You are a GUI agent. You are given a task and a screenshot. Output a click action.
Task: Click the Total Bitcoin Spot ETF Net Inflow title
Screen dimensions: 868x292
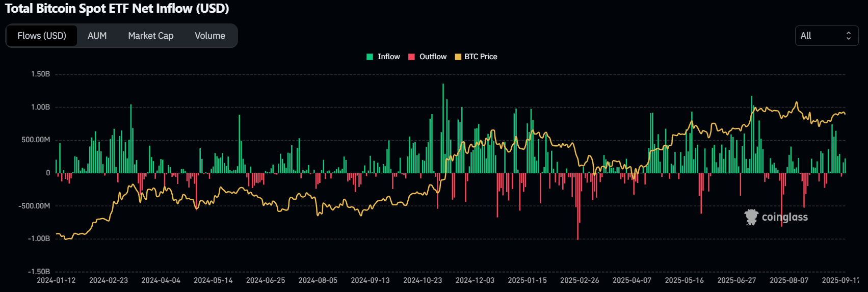pos(117,9)
